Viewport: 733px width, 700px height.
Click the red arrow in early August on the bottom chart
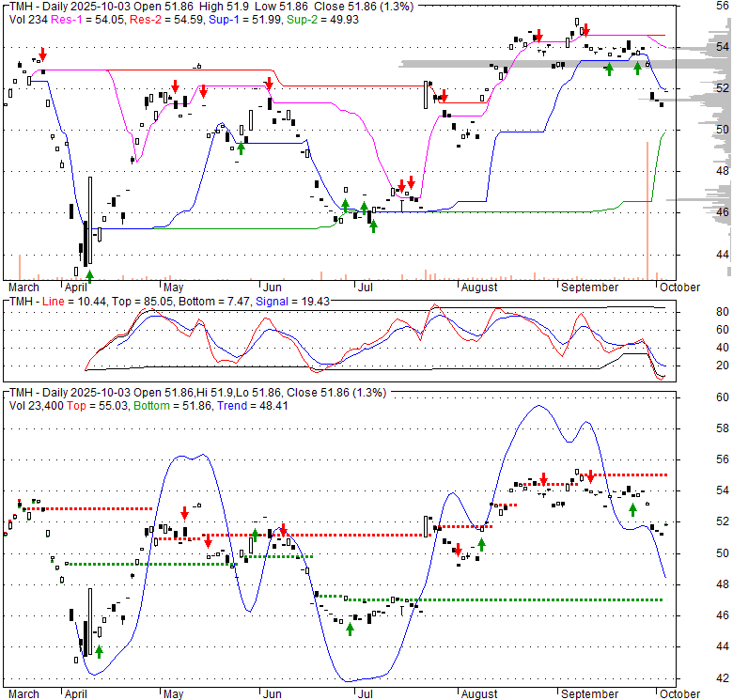tap(458, 550)
